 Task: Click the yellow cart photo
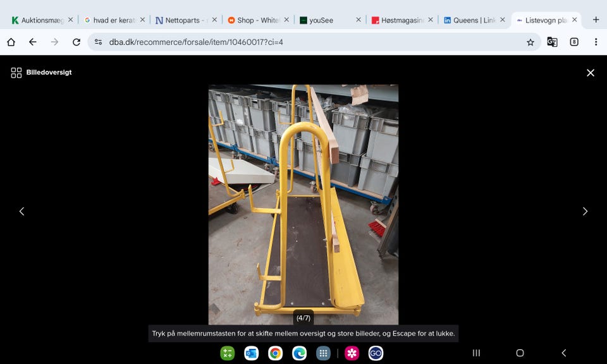303,204
